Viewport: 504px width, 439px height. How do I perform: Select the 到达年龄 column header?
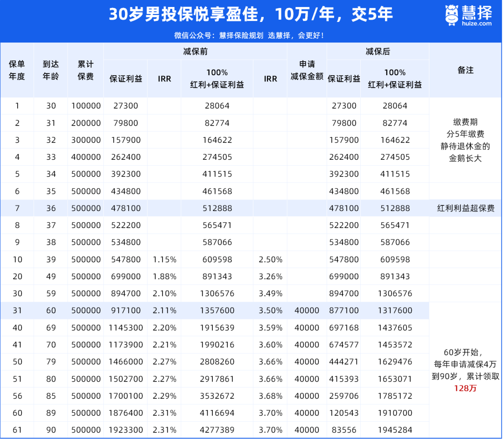pyautogui.click(x=51, y=70)
